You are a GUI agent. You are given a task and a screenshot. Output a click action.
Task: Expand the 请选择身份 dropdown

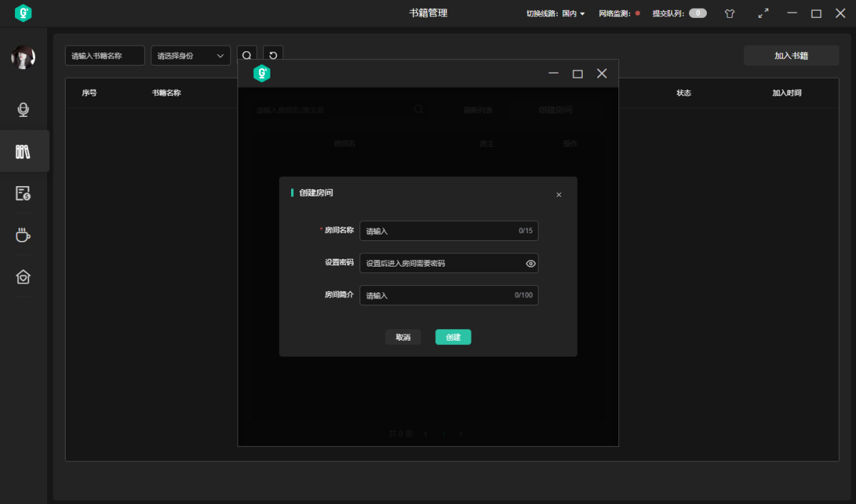click(190, 56)
